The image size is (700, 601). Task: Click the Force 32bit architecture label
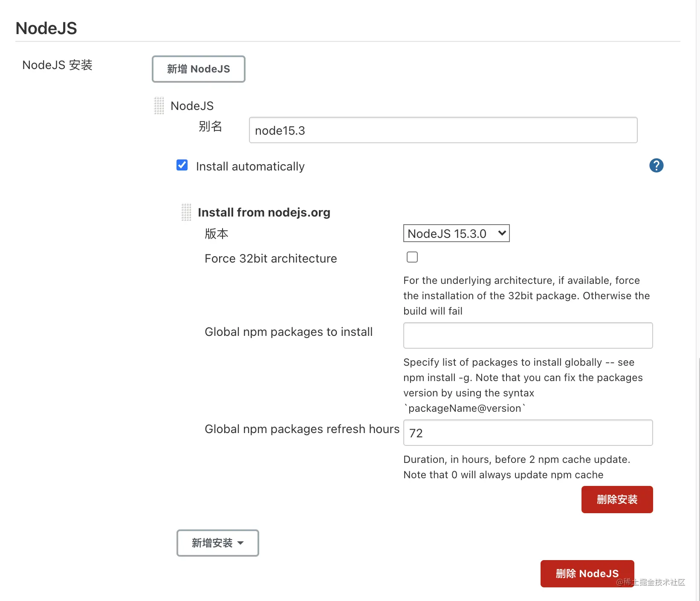pos(271,258)
